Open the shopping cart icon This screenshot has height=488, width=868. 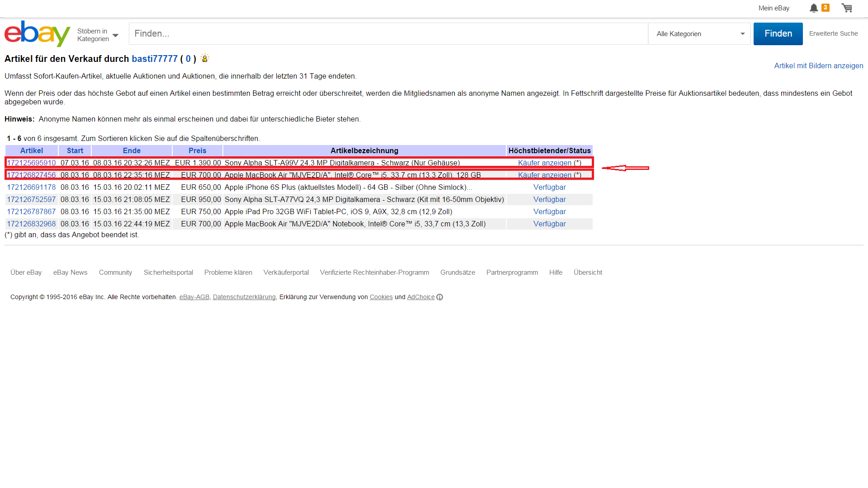[x=847, y=8]
